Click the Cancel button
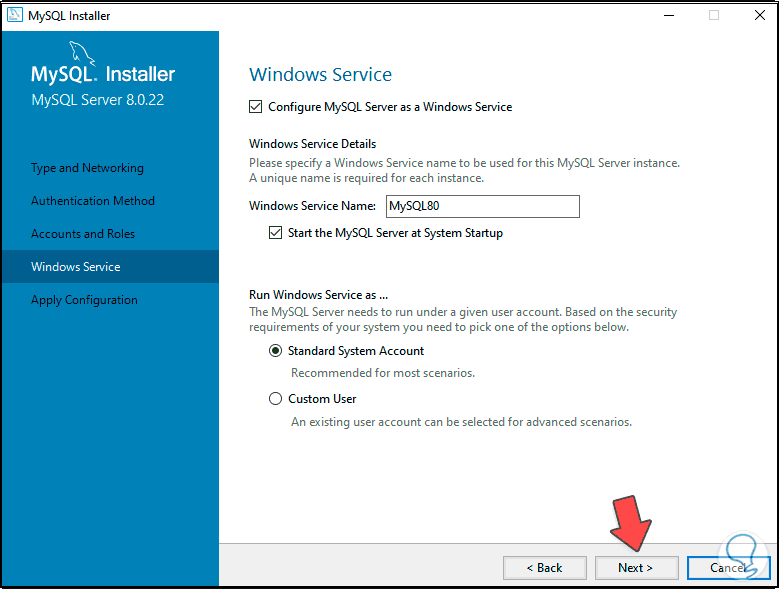779x589 pixels. tap(728, 568)
